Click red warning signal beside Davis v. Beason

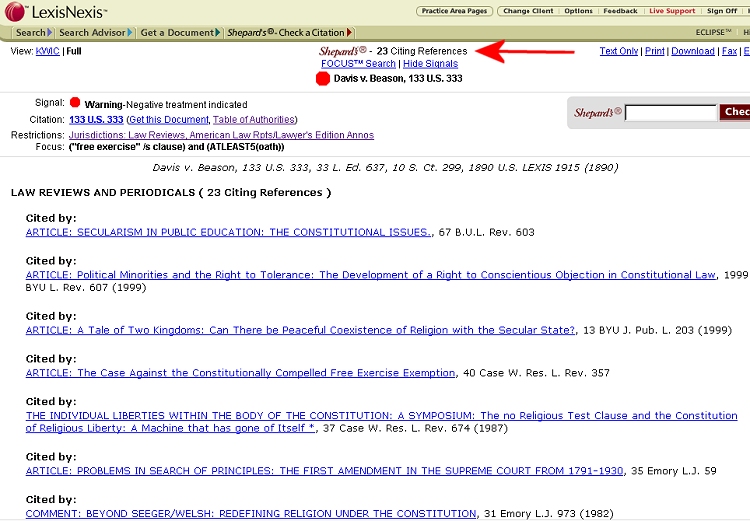point(323,78)
